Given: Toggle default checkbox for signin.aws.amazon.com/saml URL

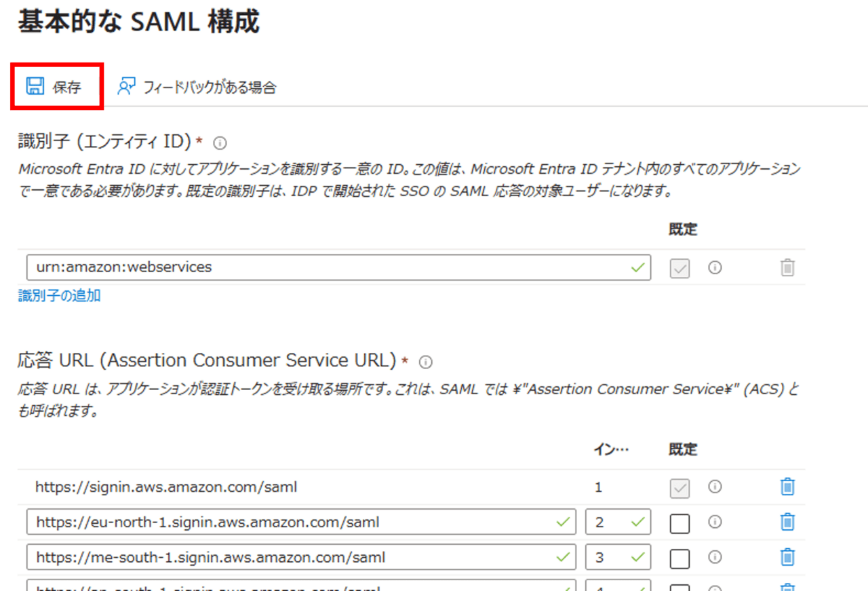Looking at the screenshot, I should click(679, 488).
